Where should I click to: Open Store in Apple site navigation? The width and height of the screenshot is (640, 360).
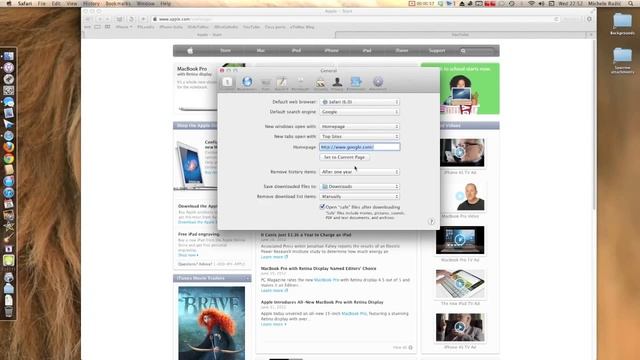pyautogui.click(x=225, y=51)
